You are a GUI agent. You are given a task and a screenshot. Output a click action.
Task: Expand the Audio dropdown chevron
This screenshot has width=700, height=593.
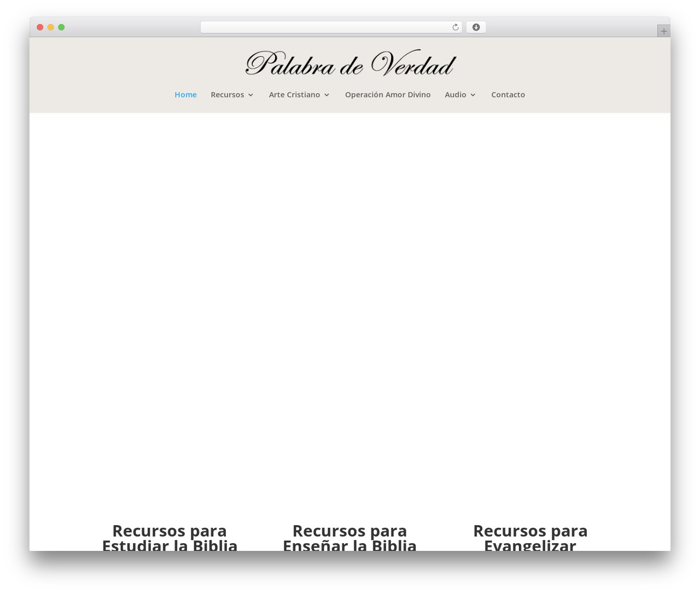click(472, 95)
